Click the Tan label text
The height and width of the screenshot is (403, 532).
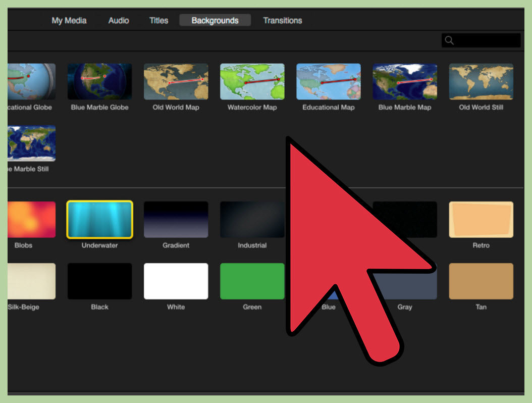pos(481,307)
